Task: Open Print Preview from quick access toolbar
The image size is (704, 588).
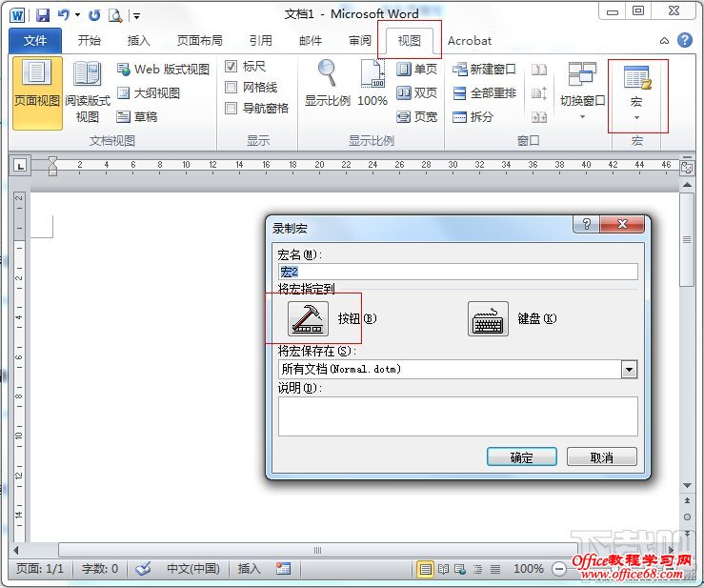Action: point(115,15)
